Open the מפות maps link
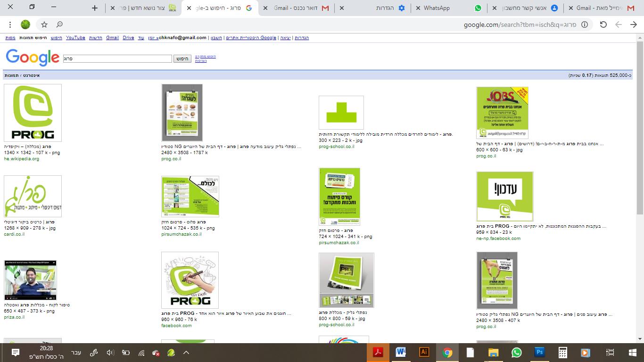This screenshot has width=644, height=362. [x=10, y=38]
